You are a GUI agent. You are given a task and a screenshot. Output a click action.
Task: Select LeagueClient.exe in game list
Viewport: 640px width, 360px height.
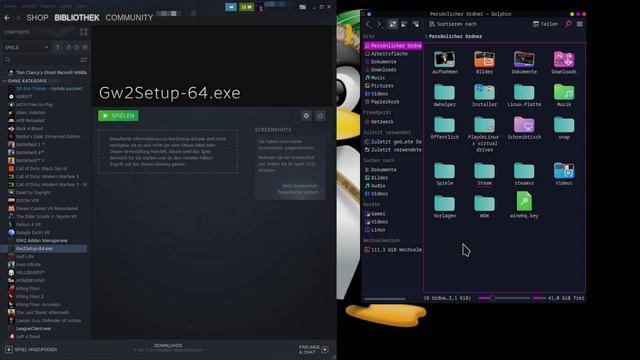[x=33, y=329]
